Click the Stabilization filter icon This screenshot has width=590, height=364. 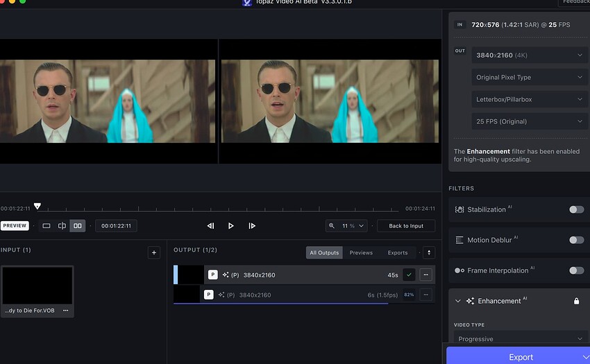tap(460, 210)
